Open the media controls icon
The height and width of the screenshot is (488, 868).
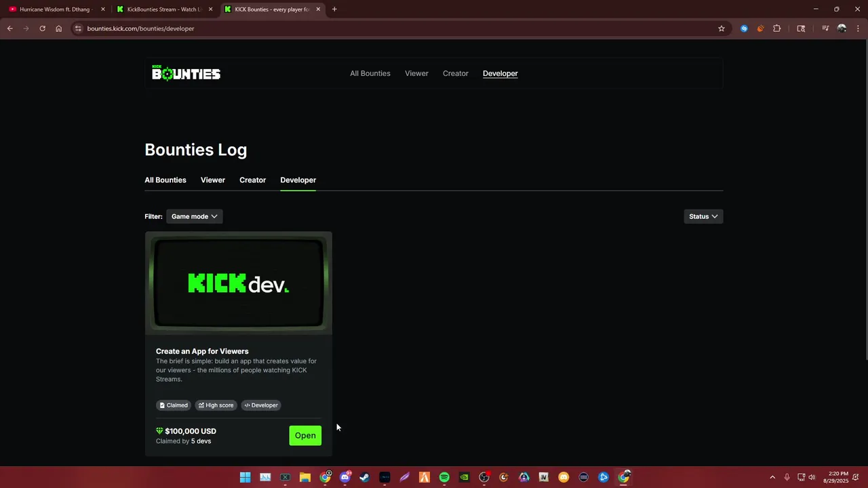coord(825,28)
